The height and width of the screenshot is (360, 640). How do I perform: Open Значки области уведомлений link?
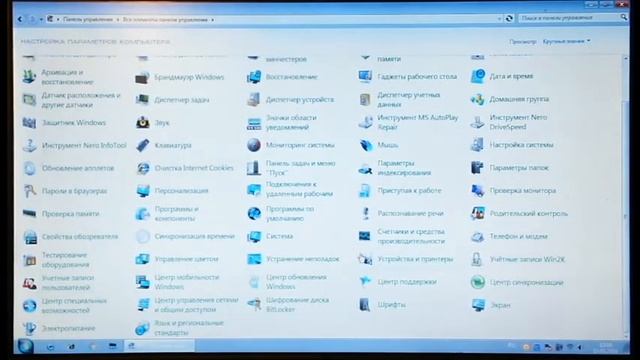tap(291, 122)
